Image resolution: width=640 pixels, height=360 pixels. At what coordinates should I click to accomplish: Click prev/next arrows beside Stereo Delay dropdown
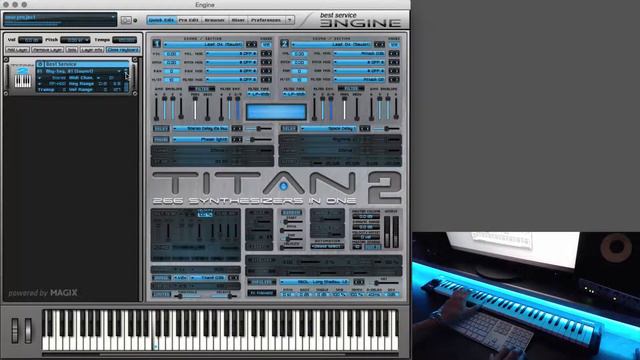pos(237,128)
